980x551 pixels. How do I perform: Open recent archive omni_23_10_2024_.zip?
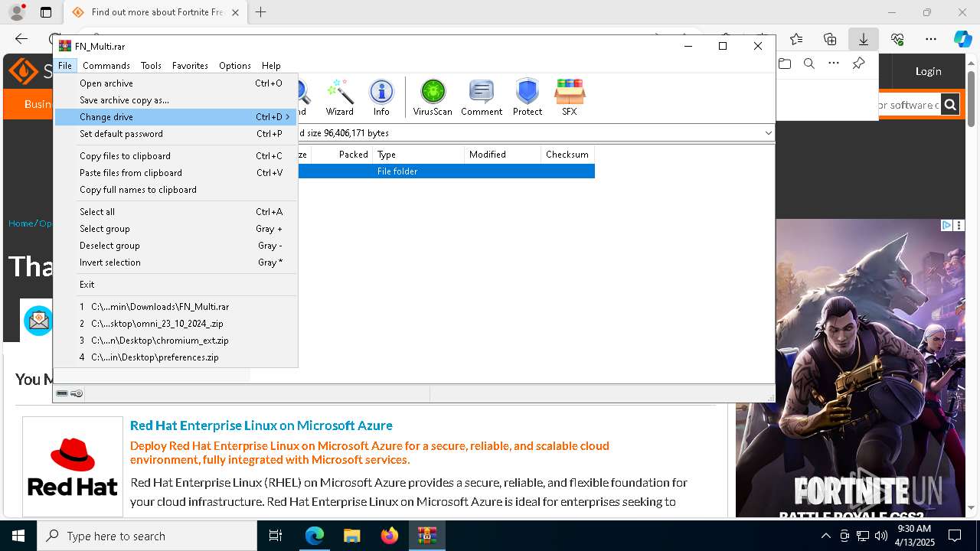click(175, 324)
